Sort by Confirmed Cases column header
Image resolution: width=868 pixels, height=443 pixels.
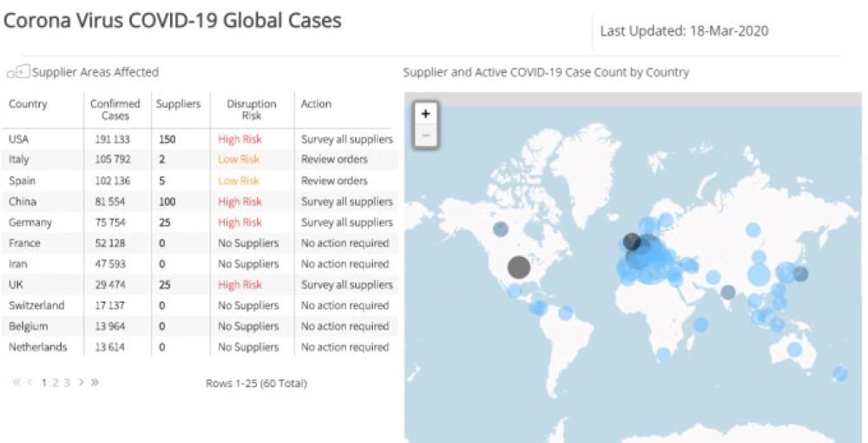[115, 109]
